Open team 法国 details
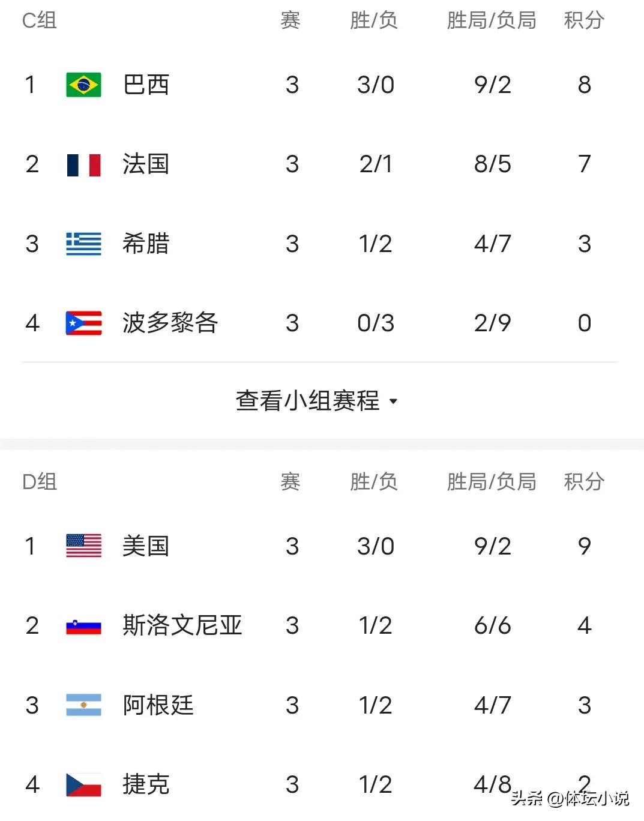Screen dimensions: 644x821 [x=146, y=164]
